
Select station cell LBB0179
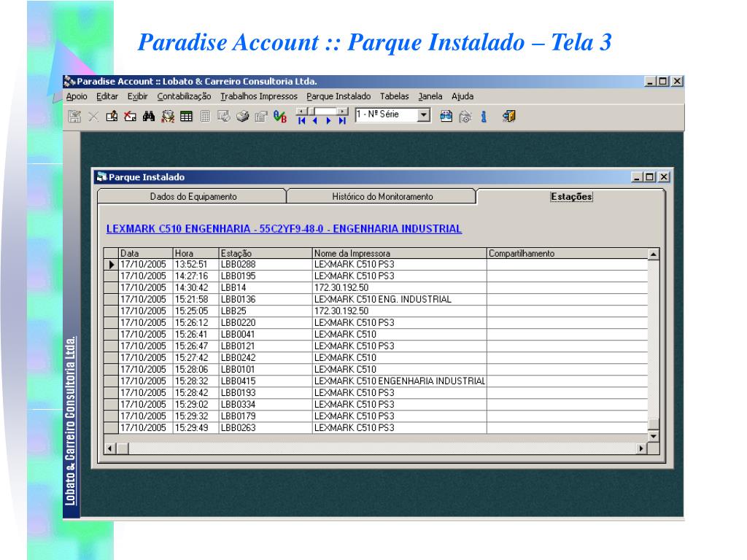click(x=266, y=416)
